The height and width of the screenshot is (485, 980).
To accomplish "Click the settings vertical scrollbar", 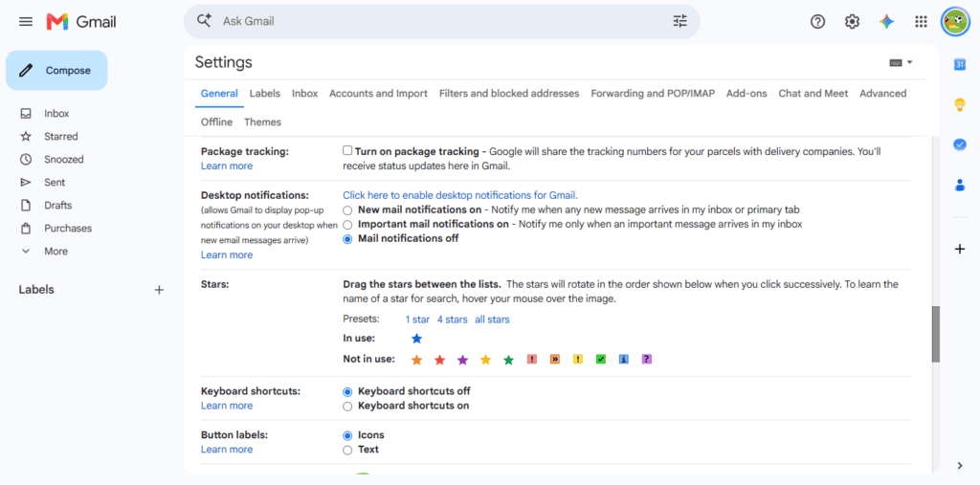I will (935, 335).
